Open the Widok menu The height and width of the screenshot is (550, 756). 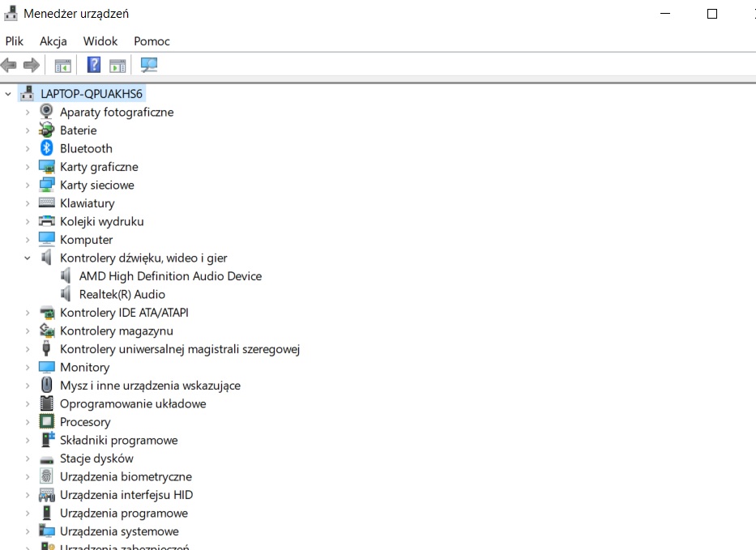coord(100,41)
